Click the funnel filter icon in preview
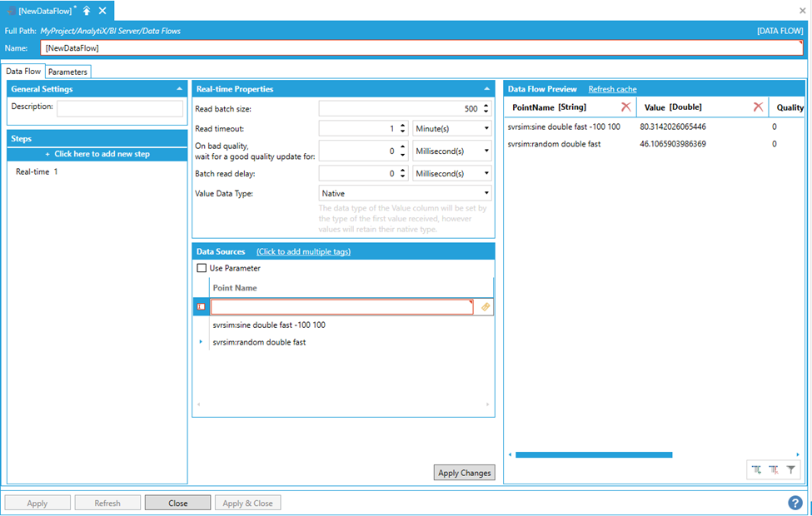The image size is (812, 516). point(791,470)
